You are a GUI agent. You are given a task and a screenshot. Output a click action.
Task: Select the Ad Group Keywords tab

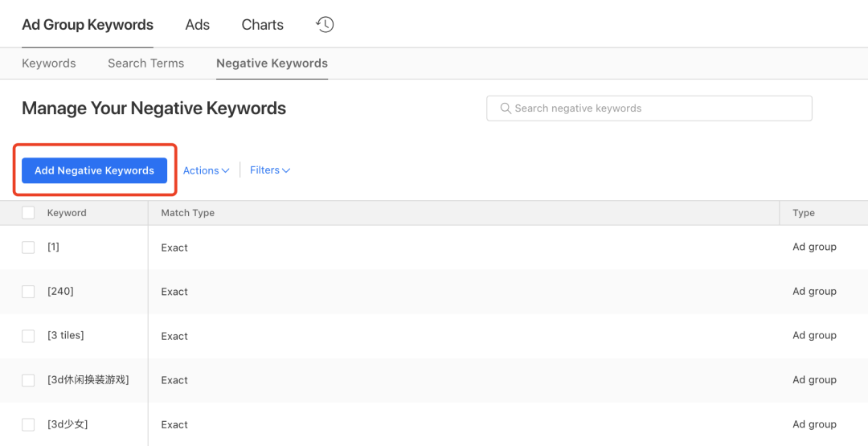point(88,25)
